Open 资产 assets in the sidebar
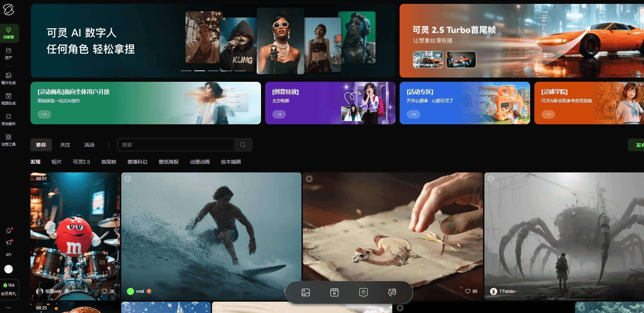644x313 pixels. pos(9,53)
